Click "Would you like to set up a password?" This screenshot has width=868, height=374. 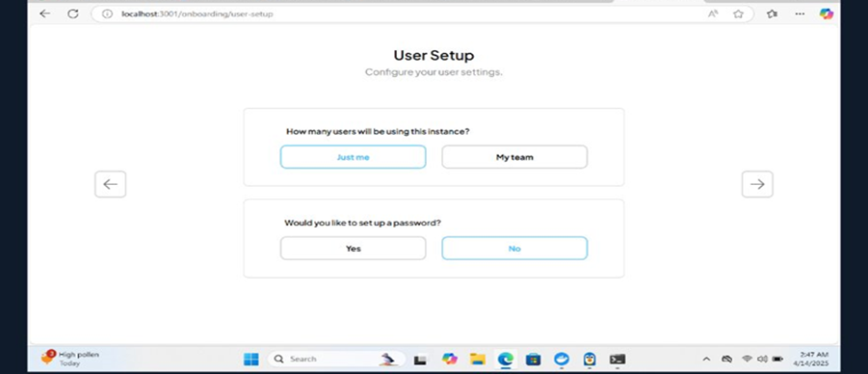pos(362,223)
